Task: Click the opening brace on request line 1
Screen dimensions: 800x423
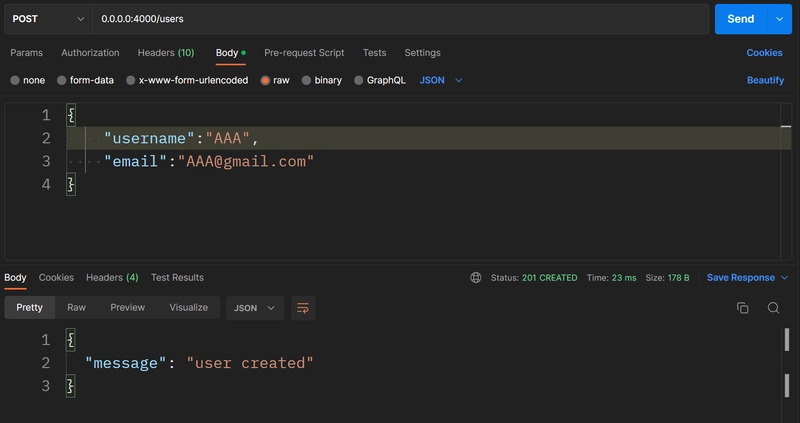Action: click(x=71, y=115)
